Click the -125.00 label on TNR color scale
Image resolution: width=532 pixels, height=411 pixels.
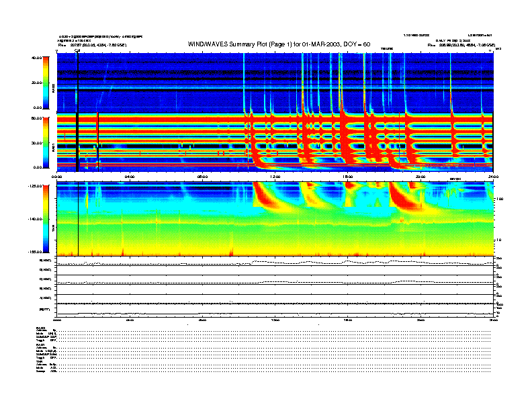(x=35, y=186)
